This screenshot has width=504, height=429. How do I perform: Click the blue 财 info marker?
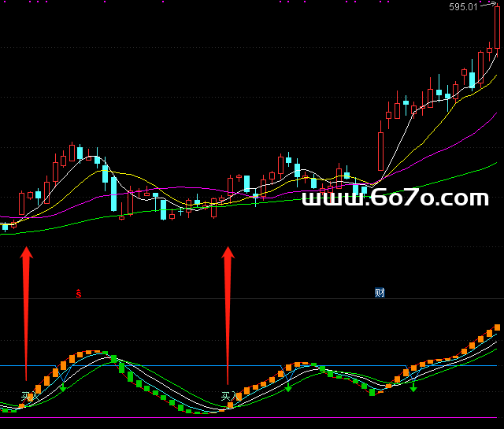(380, 293)
